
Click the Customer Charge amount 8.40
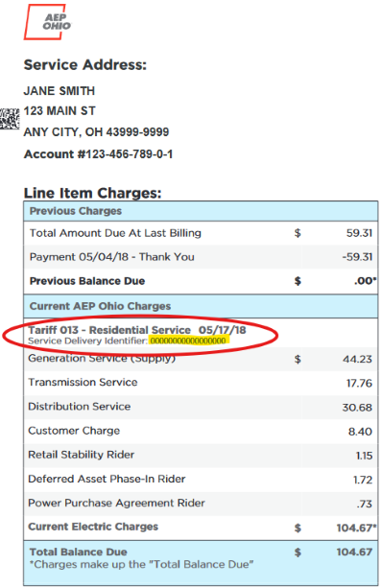pos(360,432)
